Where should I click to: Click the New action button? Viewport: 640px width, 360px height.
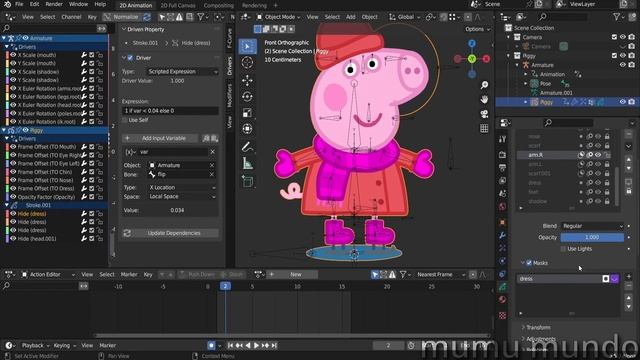296,275
